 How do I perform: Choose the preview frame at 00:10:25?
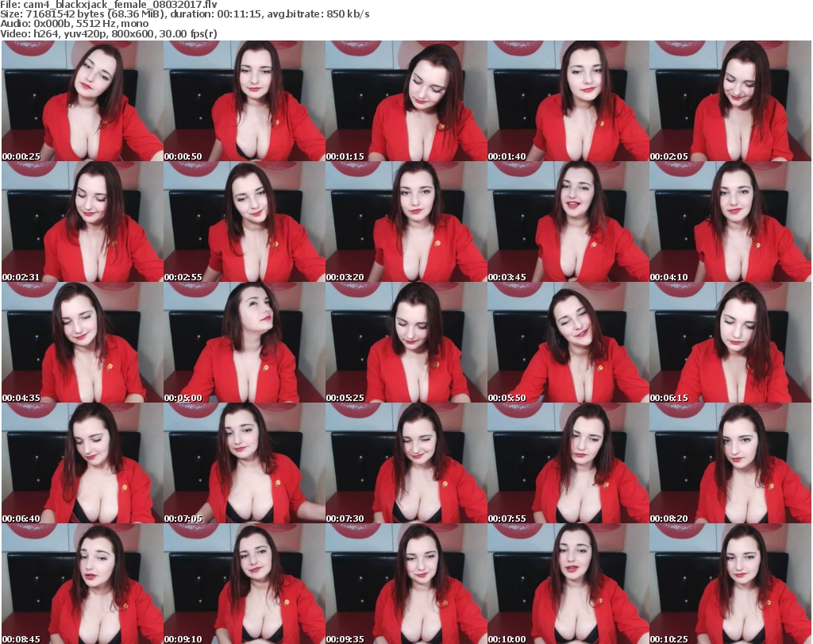(730, 584)
